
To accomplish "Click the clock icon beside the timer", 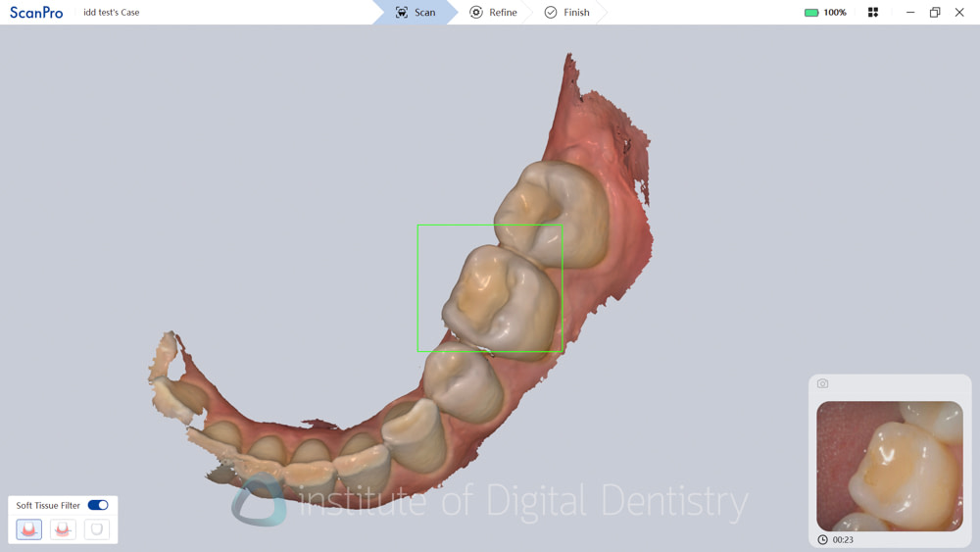I will [x=822, y=540].
